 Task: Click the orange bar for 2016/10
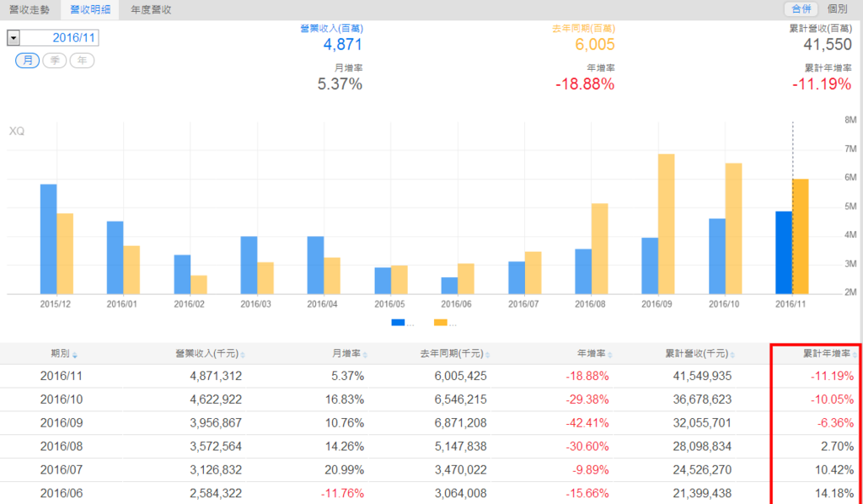tap(734, 229)
